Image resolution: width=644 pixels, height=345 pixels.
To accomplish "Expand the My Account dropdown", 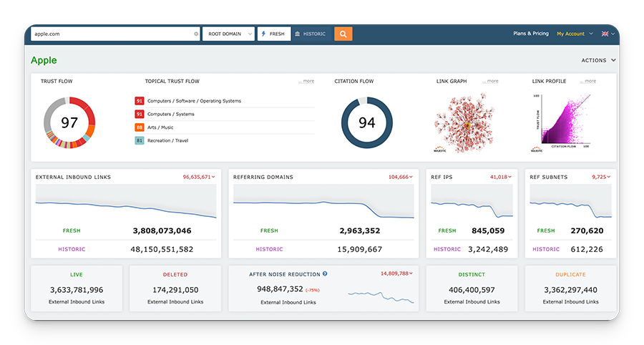I will pyautogui.click(x=575, y=34).
